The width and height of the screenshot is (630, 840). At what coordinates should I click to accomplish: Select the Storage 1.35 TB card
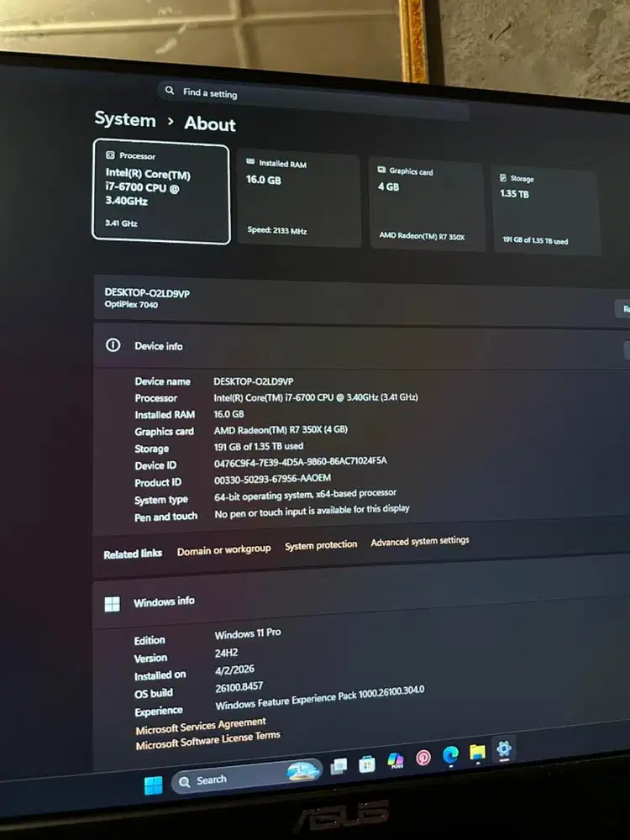pos(545,210)
